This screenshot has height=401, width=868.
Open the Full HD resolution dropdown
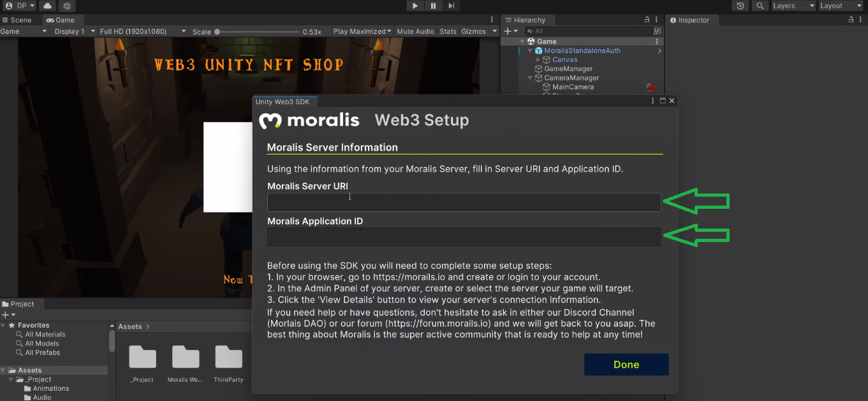(143, 31)
